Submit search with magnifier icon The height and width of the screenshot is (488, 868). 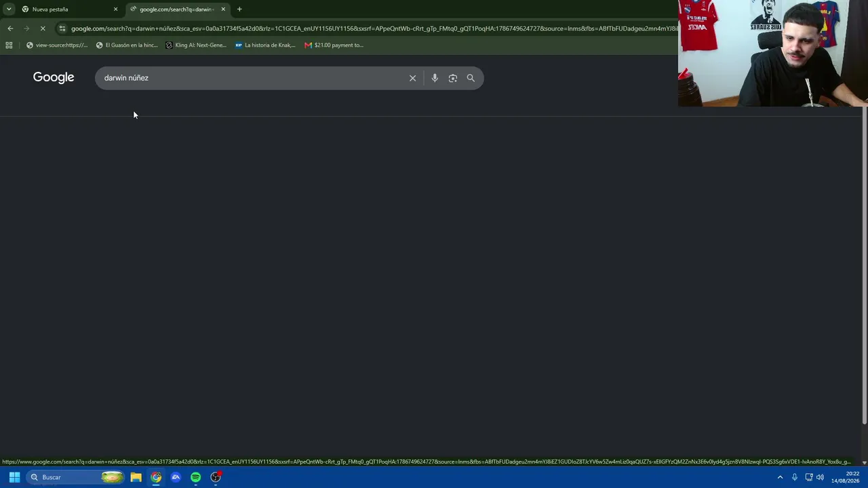point(471,78)
